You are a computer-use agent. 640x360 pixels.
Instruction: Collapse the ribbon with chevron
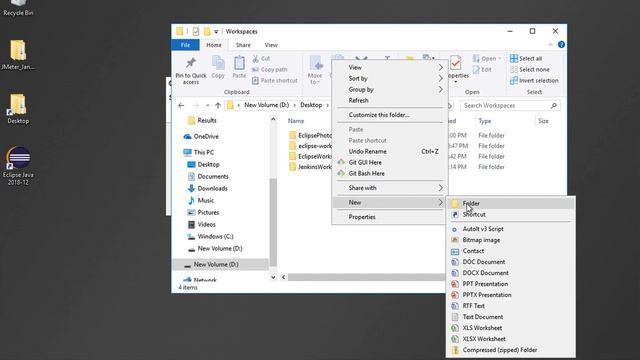[x=550, y=45]
